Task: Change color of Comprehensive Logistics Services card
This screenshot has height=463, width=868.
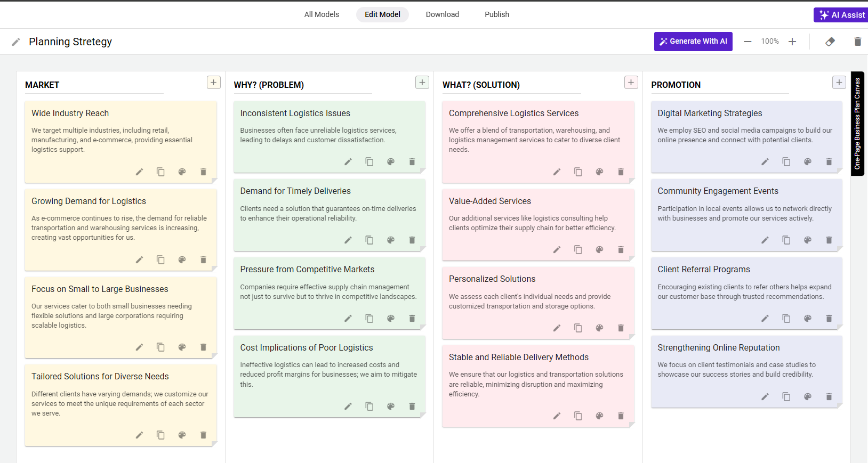Action: 599,172
